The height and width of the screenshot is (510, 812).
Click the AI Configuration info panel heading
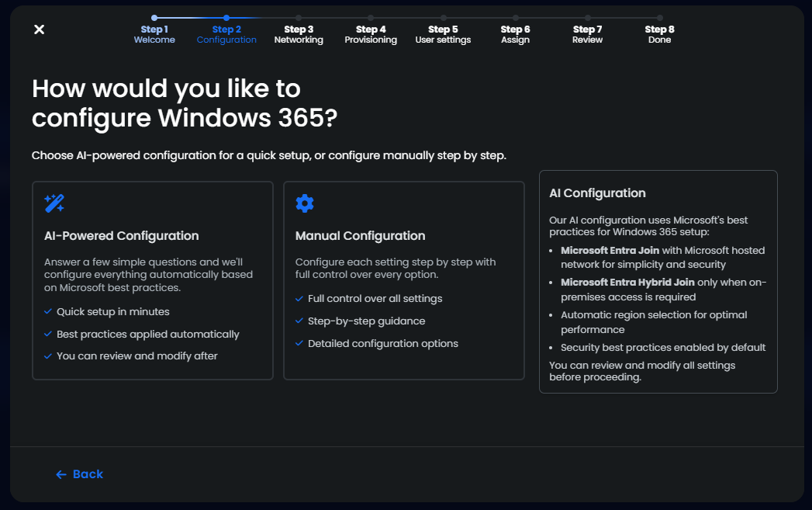(x=597, y=193)
